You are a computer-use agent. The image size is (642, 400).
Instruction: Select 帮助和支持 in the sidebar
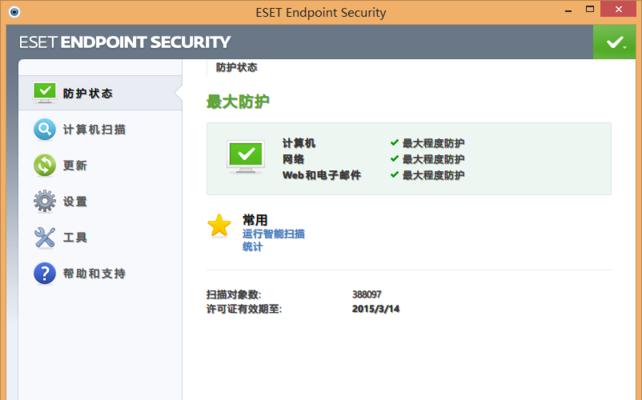pos(100,273)
